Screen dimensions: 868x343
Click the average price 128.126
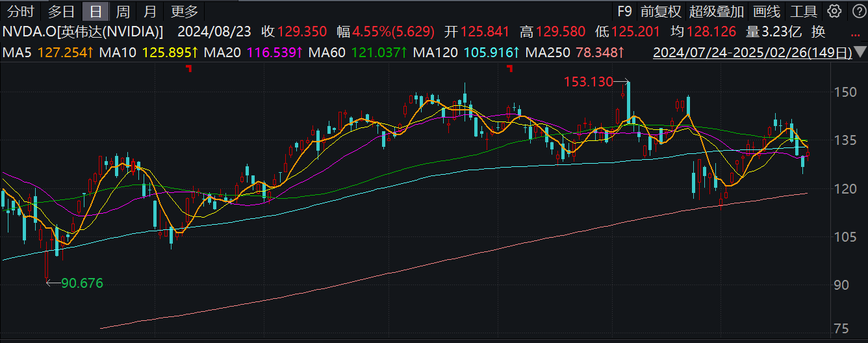(x=710, y=31)
